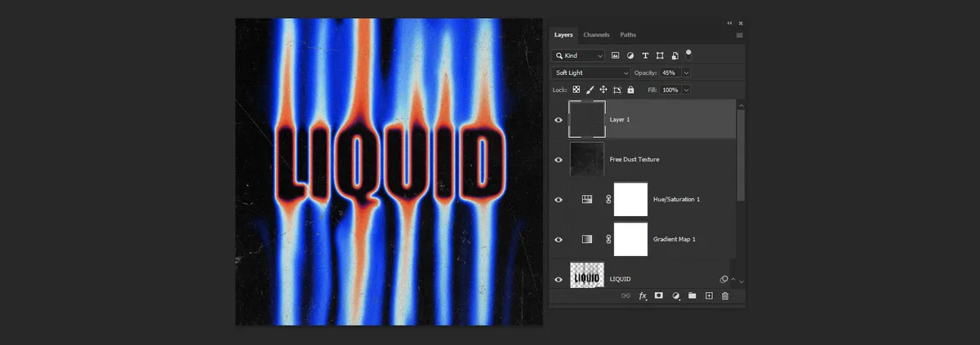Screen dimensions: 980x345
Task: Toggle the layer filtering switch
Action: click(x=688, y=55)
